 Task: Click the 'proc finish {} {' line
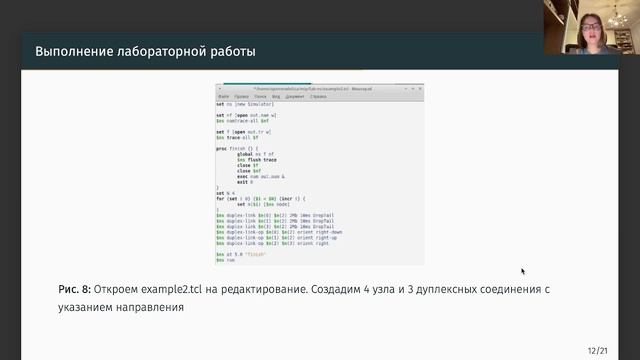pyautogui.click(x=237, y=149)
